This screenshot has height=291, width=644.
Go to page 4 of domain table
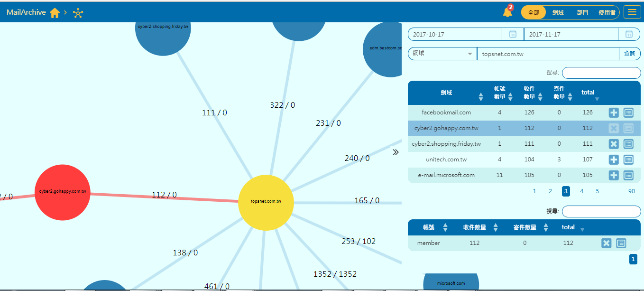(x=582, y=191)
